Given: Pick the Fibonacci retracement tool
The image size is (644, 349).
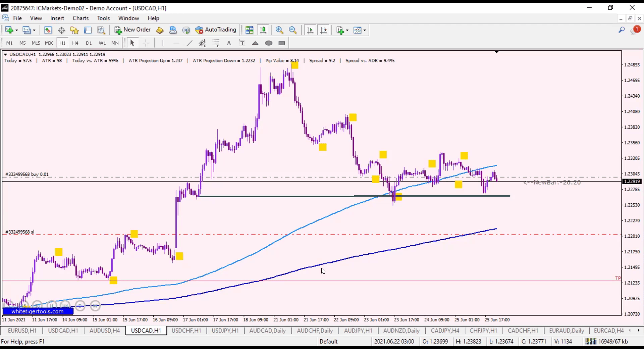Looking at the screenshot, I should 216,43.
